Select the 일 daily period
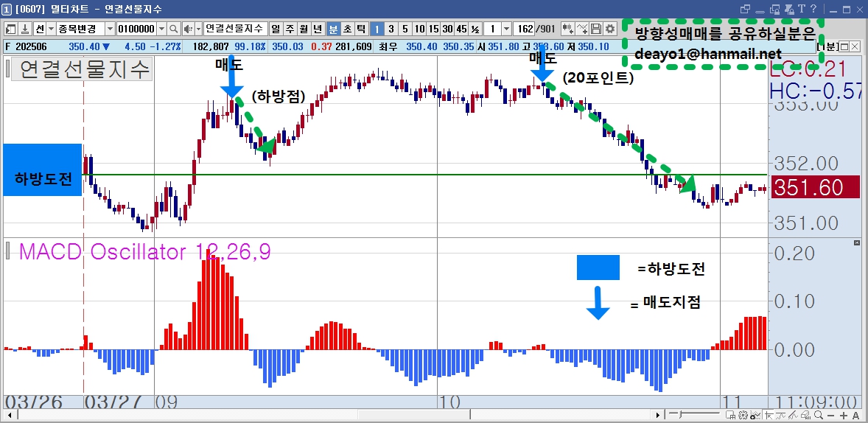This screenshot has width=868, height=423. click(x=275, y=29)
